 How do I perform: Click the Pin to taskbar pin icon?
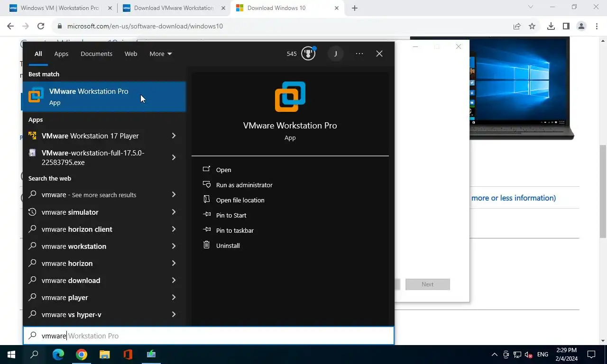(x=206, y=230)
